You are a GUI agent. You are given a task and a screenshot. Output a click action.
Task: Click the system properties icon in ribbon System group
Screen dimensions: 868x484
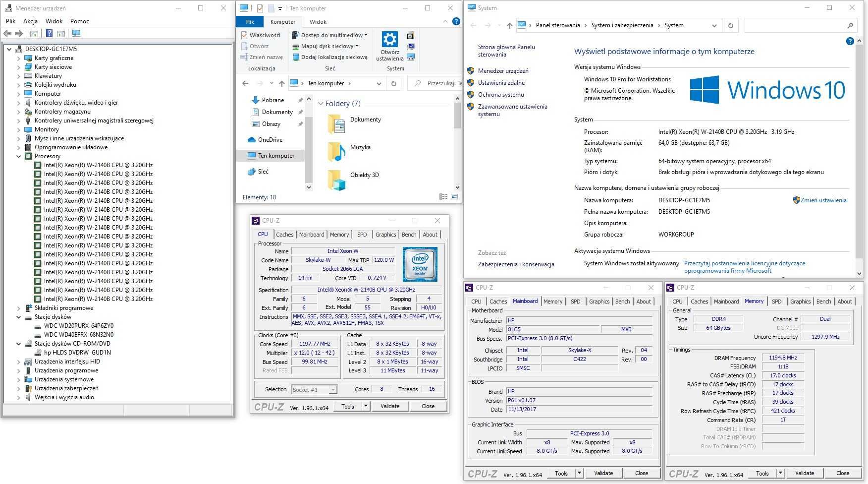[410, 47]
